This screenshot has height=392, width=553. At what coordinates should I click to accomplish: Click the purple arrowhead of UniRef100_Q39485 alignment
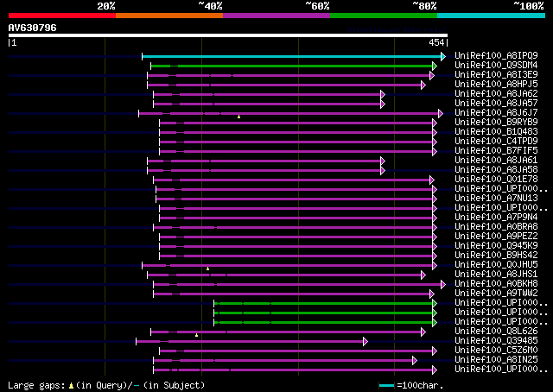click(x=365, y=341)
